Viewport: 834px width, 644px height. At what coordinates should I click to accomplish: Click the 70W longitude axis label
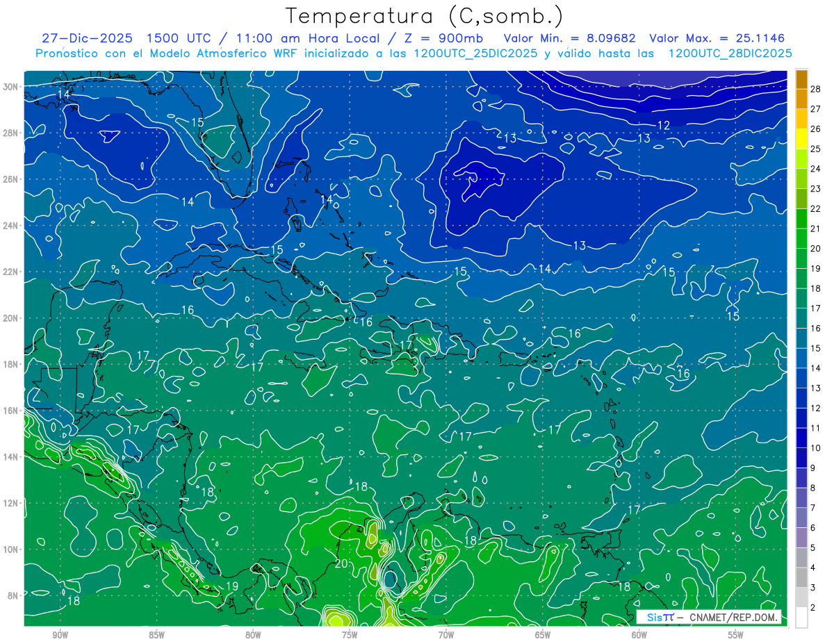[x=446, y=635]
